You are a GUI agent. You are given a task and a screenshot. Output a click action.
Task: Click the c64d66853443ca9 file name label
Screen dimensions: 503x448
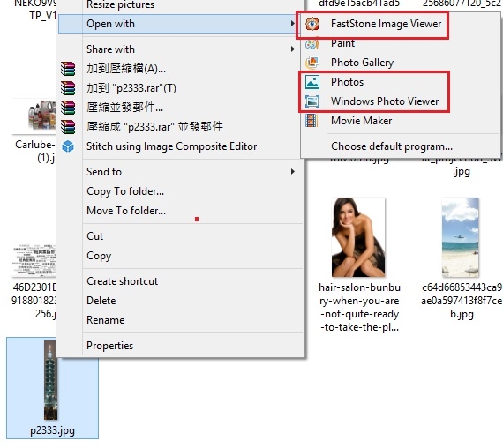(462, 301)
